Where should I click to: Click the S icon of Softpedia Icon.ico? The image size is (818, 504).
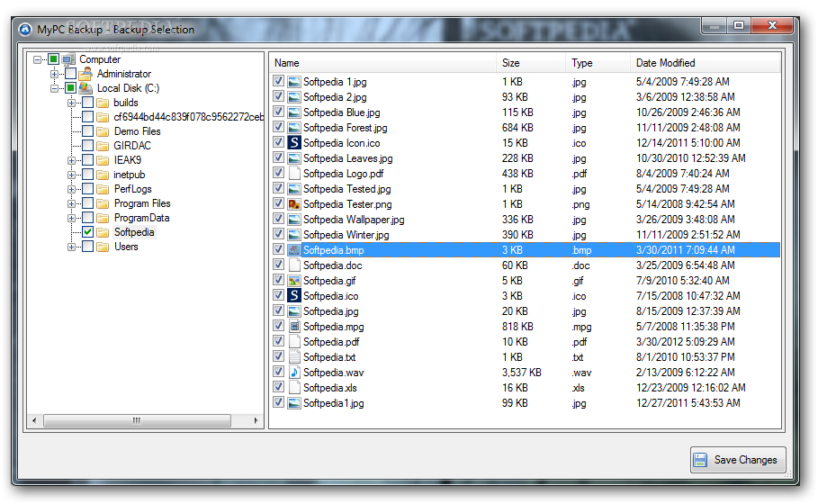(x=294, y=143)
